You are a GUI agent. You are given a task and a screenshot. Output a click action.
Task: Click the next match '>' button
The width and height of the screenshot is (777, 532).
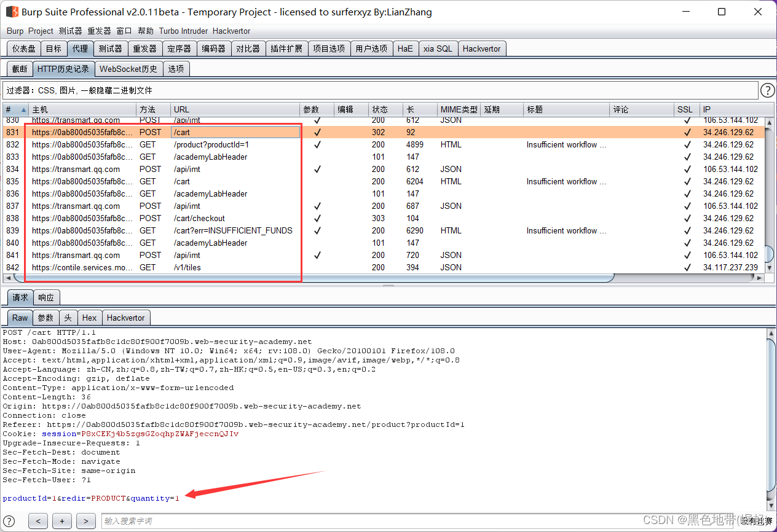[x=85, y=521]
